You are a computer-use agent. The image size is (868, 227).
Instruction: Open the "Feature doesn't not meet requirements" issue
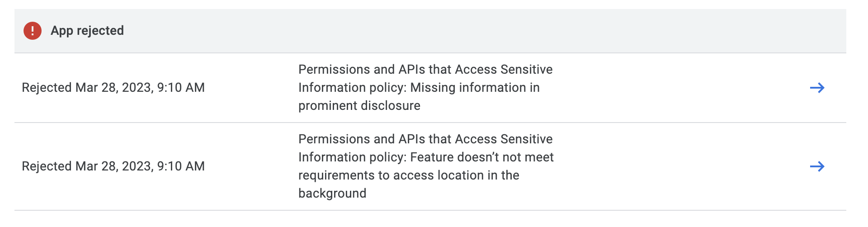425,166
